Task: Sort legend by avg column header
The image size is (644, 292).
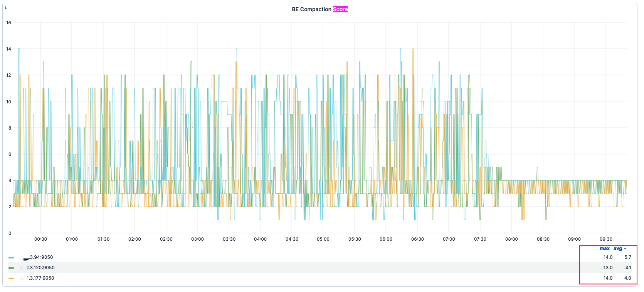Action: pyautogui.click(x=618, y=248)
